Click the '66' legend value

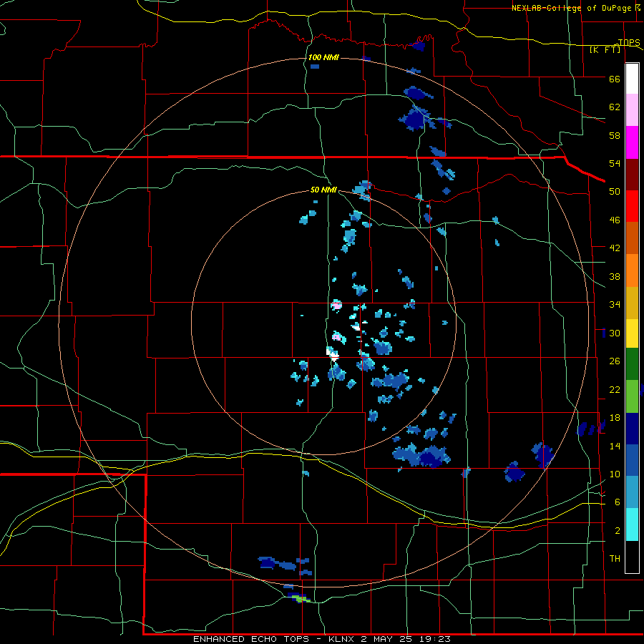615,79
